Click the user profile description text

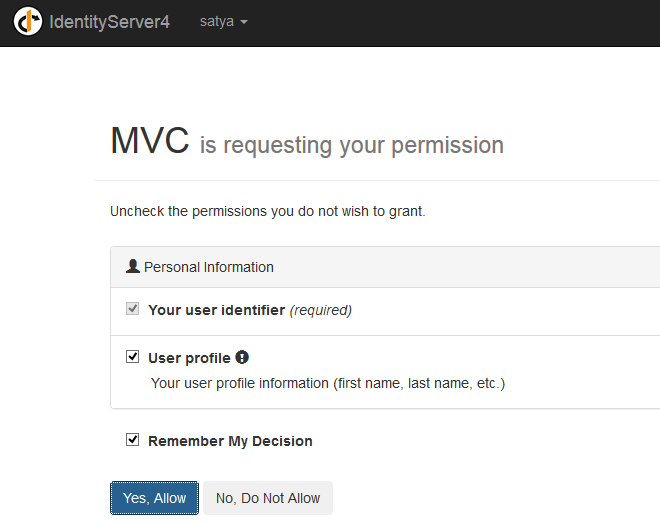pos(328,383)
